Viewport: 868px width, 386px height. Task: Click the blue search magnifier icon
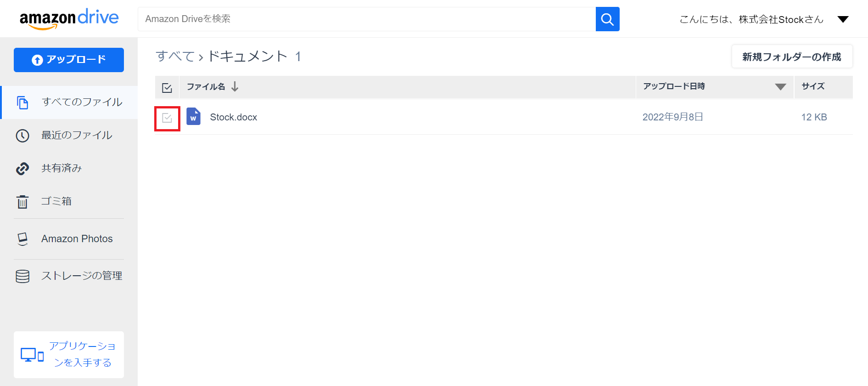click(607, 19)
